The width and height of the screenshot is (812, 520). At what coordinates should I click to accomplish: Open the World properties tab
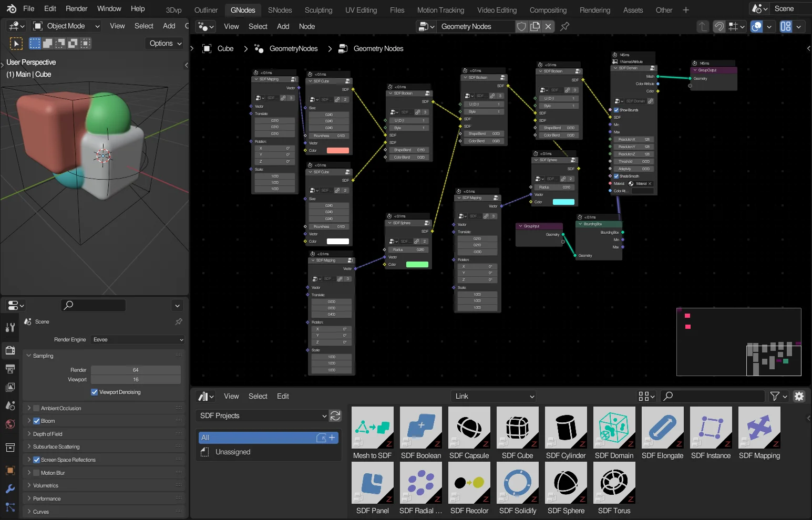[11, 424]
